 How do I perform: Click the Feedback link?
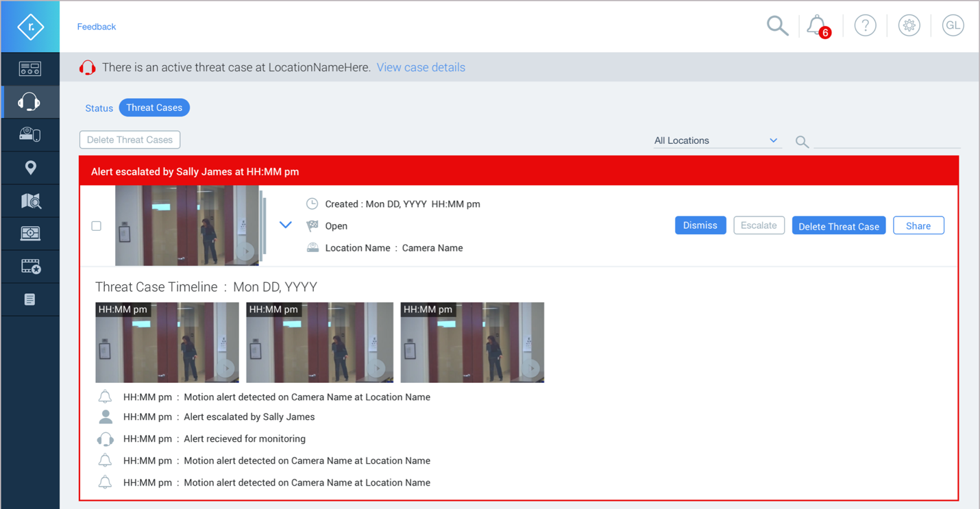97,27
